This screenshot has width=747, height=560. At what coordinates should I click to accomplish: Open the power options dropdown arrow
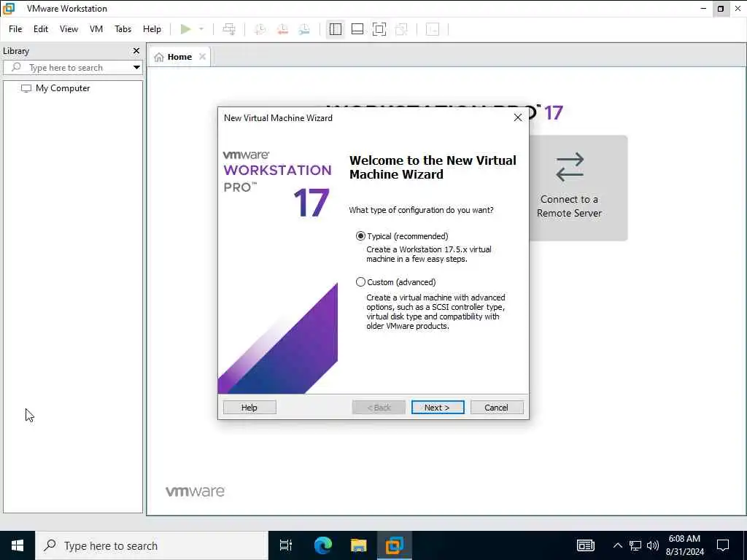[x=201, y=29]
